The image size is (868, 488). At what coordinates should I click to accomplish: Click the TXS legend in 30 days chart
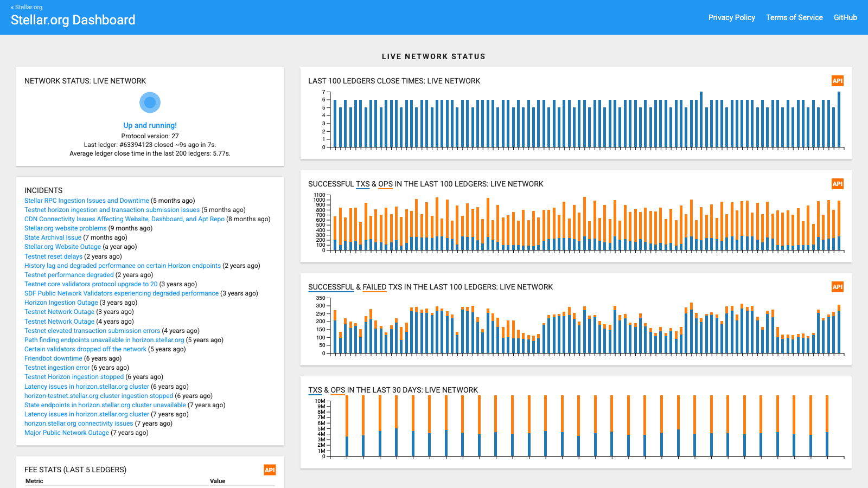pos(315,390)
